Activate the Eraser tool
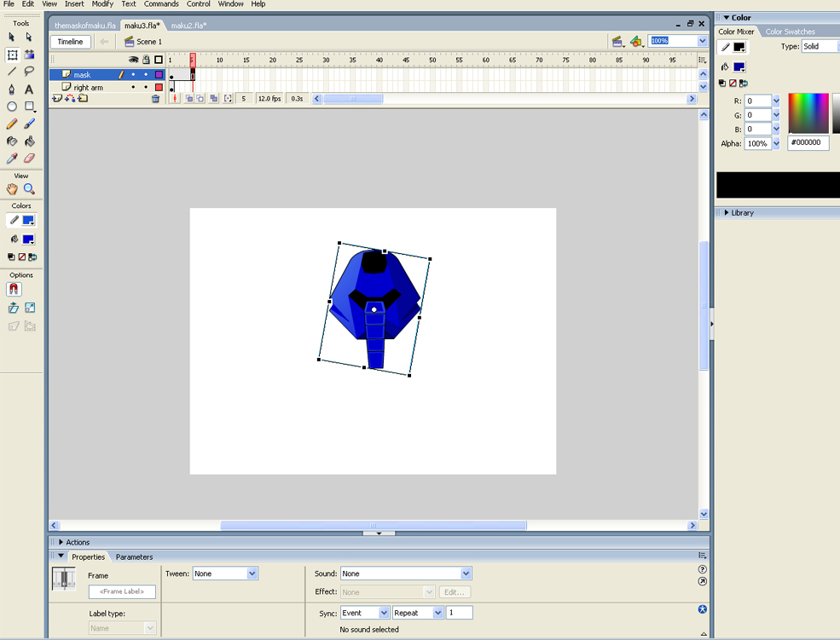 click(x=29, y=159)
